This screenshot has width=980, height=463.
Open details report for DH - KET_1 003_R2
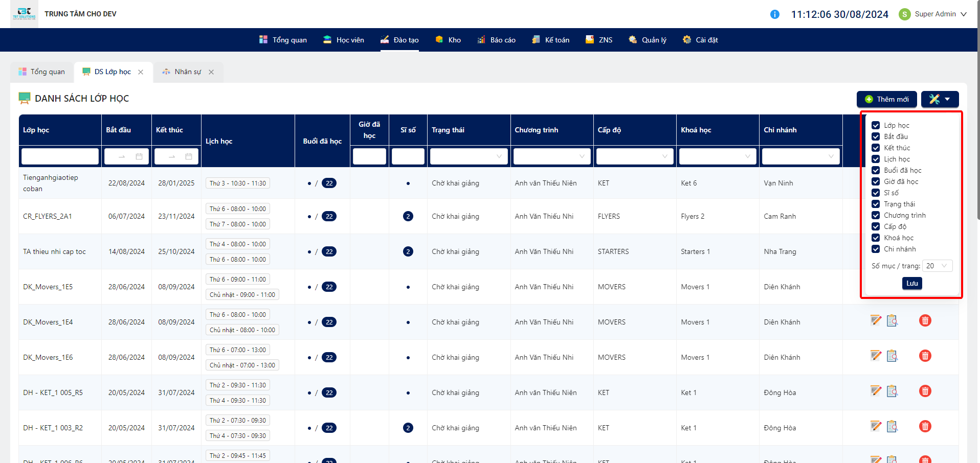[892, 426]
